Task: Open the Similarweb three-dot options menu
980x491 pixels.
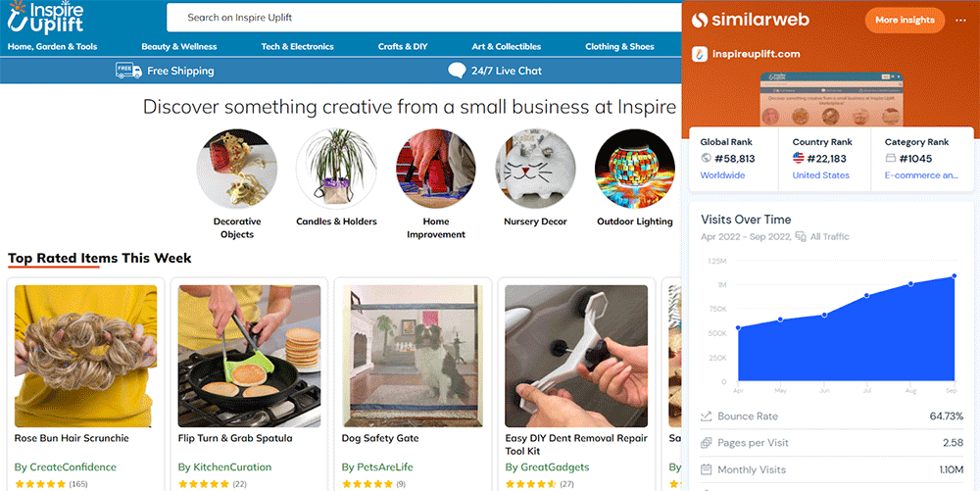Action: coord(960,20)
